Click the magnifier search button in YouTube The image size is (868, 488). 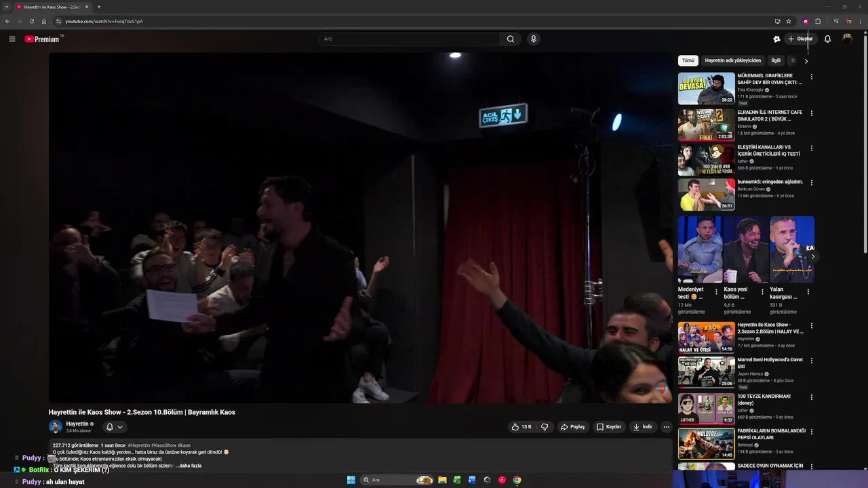click(x=511, y=39)
